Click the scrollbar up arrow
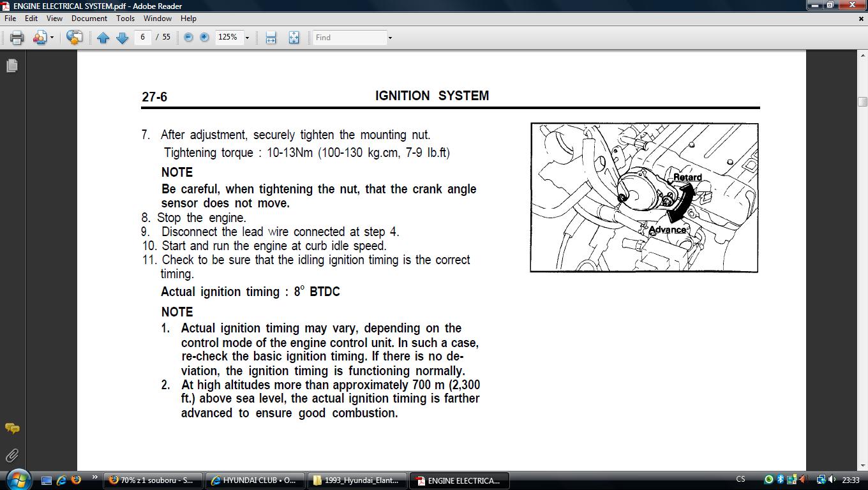This screenshot has height=490, width=868. 862,56
